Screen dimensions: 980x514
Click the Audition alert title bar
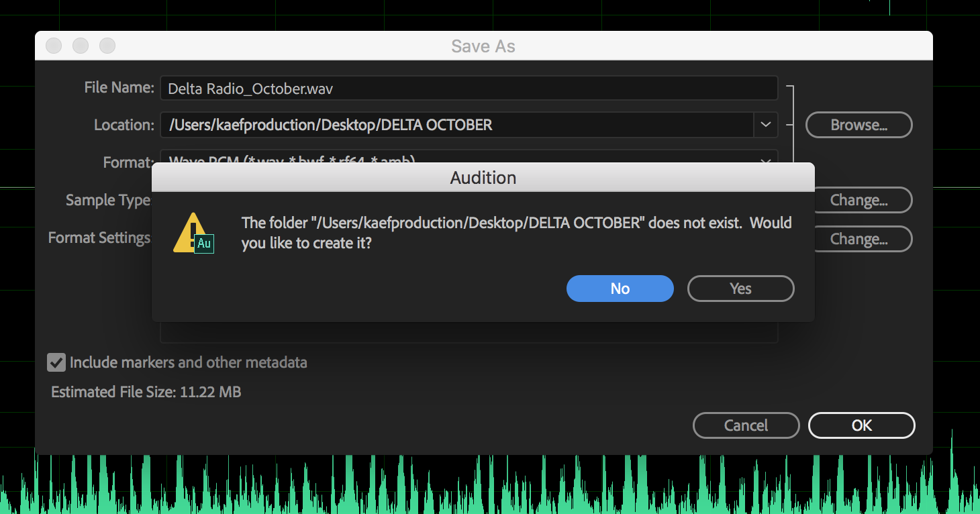(483, 178)
